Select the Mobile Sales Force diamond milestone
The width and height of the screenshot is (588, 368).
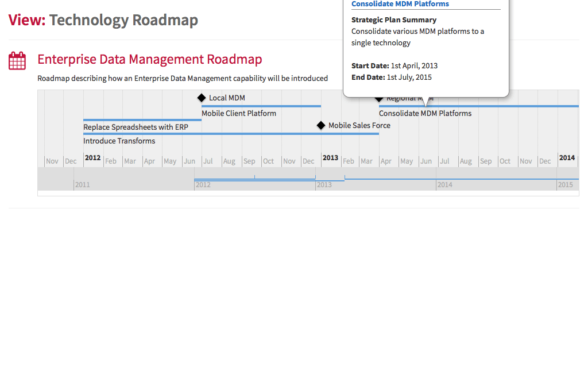[320, 126]
